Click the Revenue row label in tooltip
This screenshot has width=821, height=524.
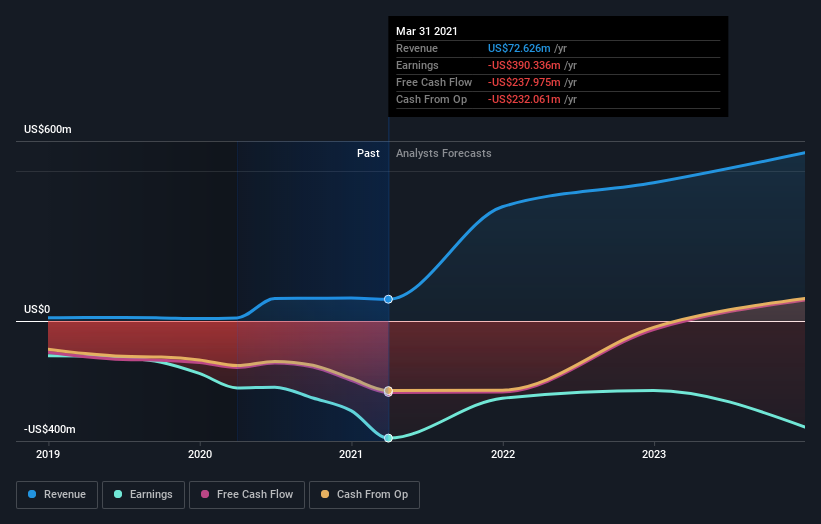tap(417, 48)
